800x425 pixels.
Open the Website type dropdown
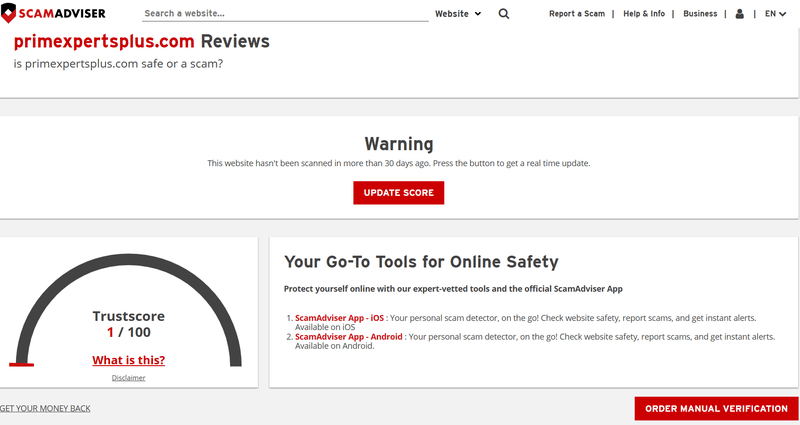[x=458, y=14]
